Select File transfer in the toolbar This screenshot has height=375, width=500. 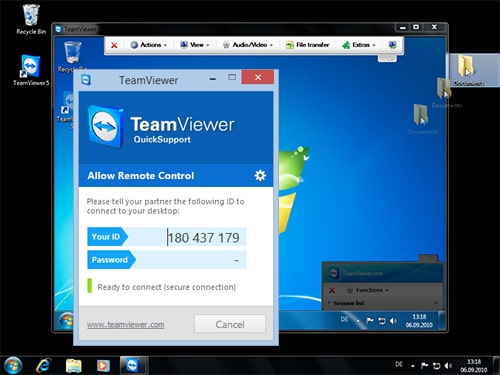(x=307, y=45)
